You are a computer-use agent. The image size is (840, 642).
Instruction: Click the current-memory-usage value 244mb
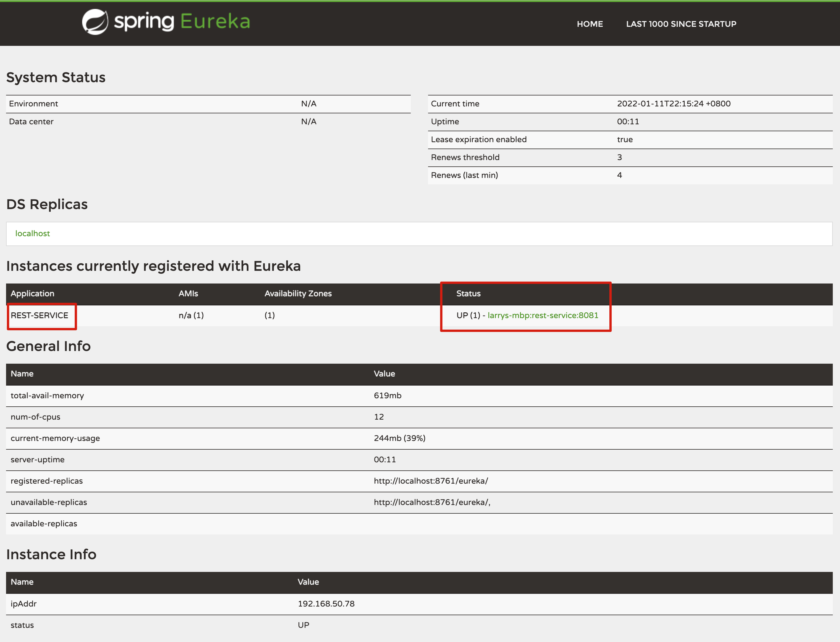coord(399,438)
